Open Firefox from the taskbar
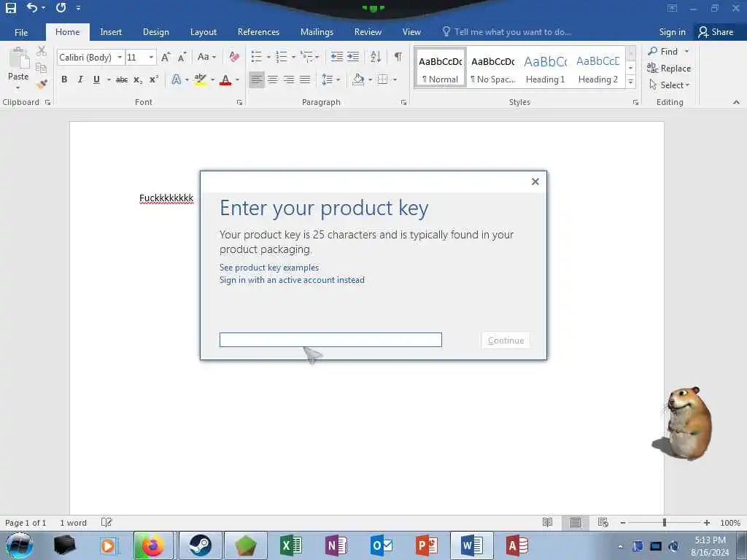 [152, 545]
